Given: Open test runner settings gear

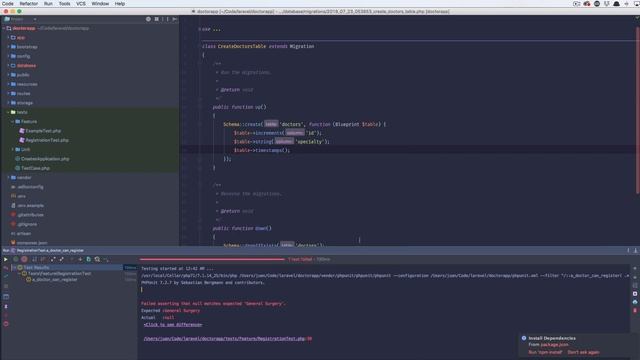Looking at the screenshot, I should (x=106, y=259).
